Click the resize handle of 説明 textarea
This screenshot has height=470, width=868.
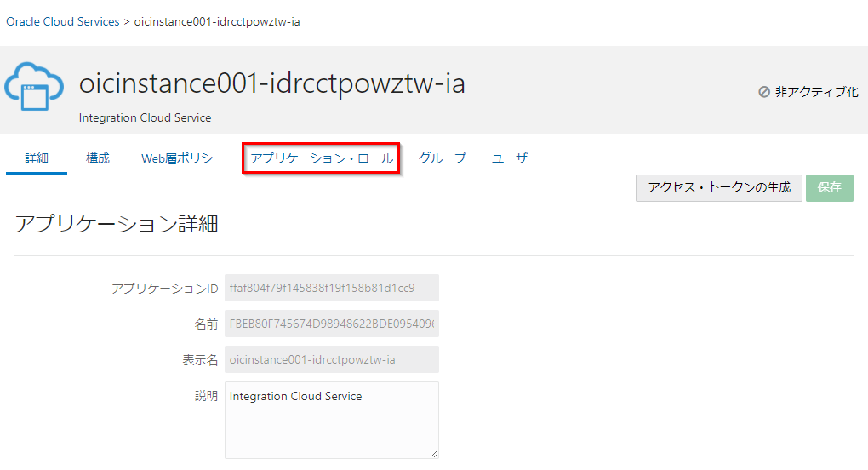point(434,454)
